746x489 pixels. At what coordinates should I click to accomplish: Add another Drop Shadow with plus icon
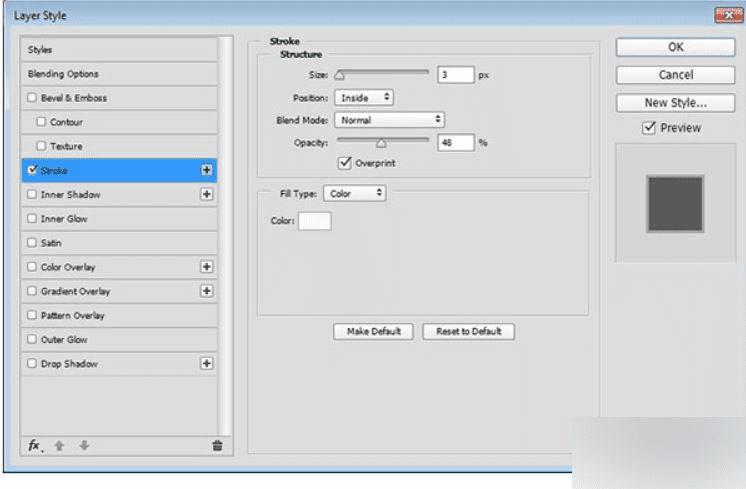click(x=206, y=363)
